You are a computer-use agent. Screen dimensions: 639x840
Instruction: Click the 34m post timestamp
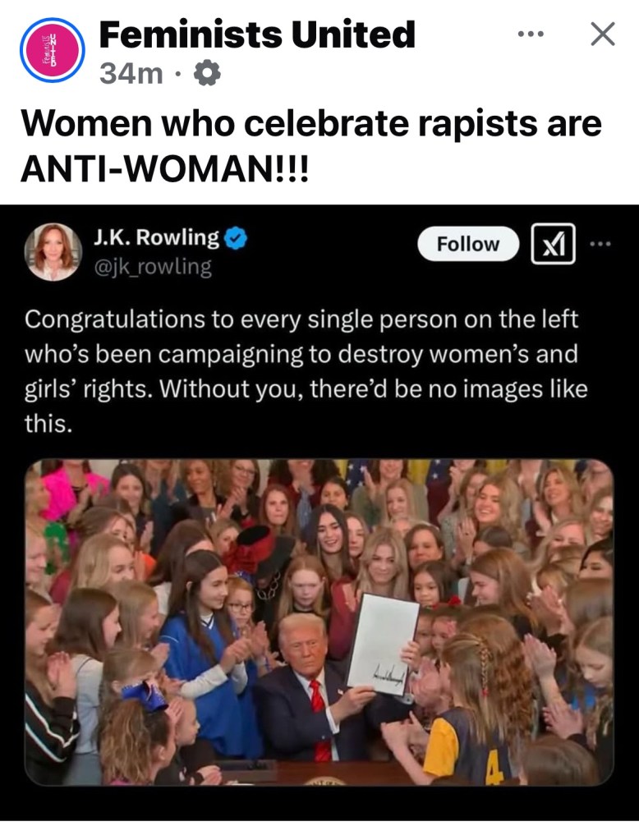tap(131, 73)
